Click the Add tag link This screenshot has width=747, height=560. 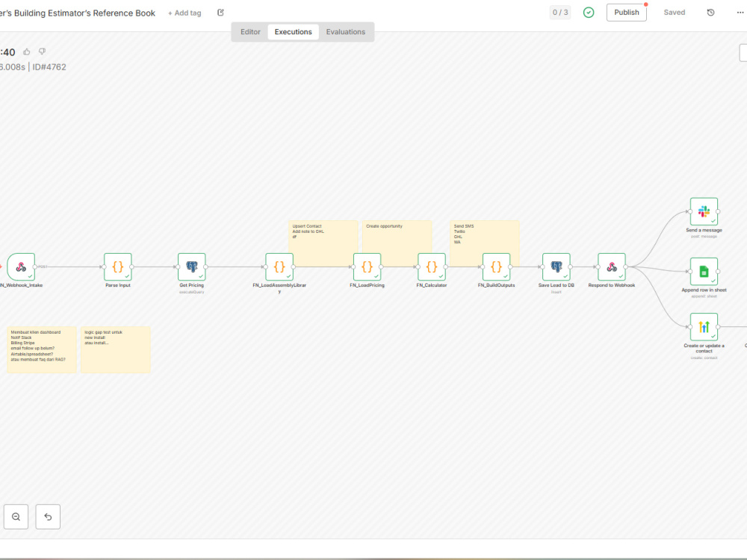pyautogui.click(x=185, y=13)
